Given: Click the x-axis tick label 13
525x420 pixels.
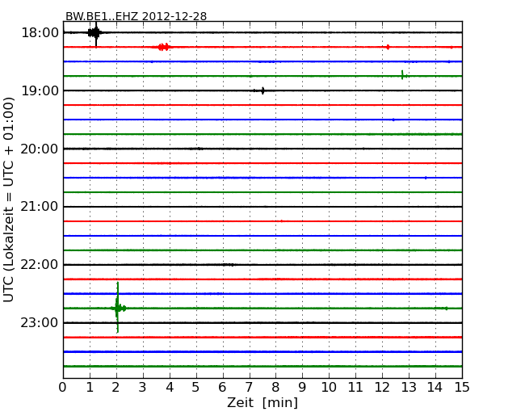Looking at the screenshot, I should click(409, 387).
